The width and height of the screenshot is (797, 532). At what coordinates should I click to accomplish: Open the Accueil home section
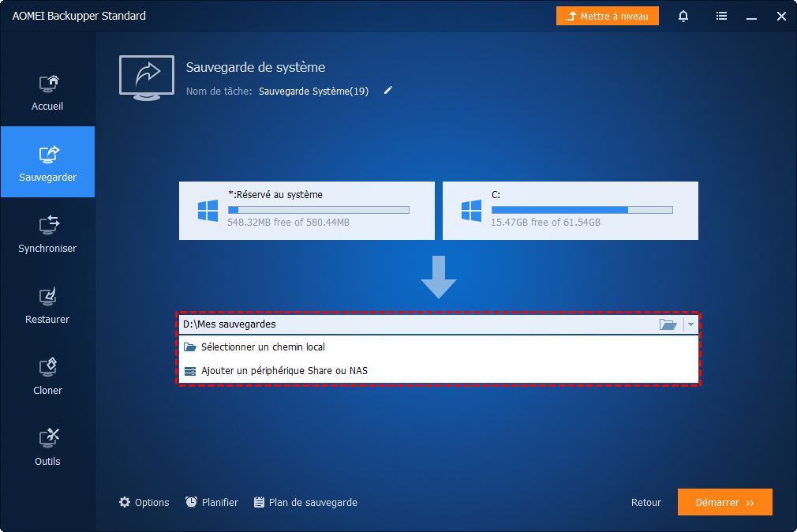[x=48, y=92]
